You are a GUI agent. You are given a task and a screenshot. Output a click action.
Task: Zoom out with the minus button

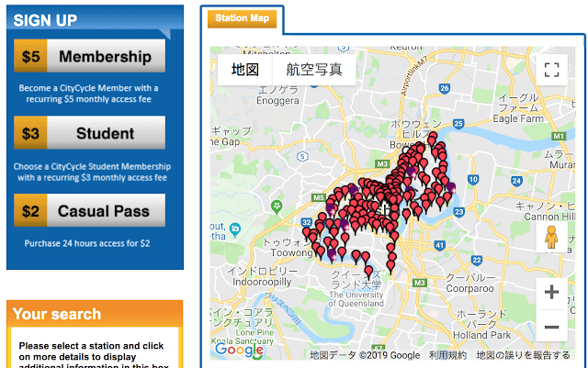point(551,327)
